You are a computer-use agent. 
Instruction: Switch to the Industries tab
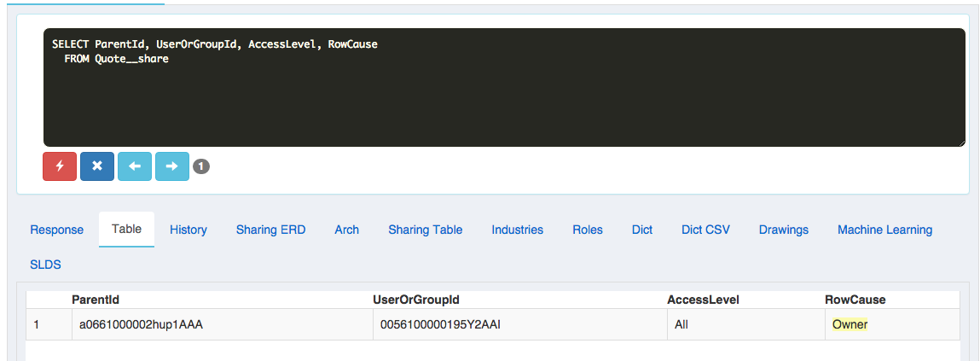tap(517, 230)
